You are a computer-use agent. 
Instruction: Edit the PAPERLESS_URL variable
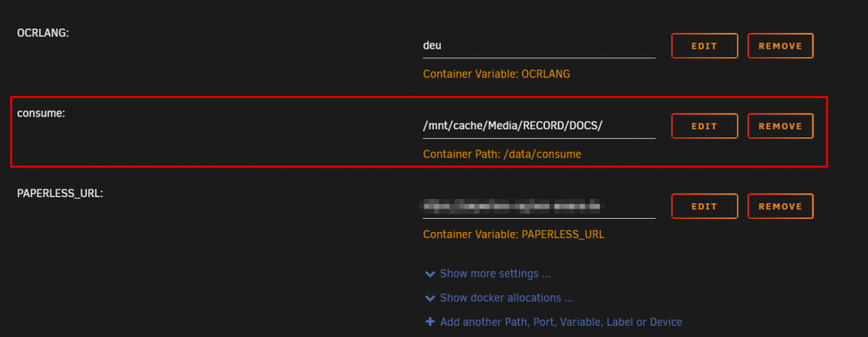coord(704,206)
